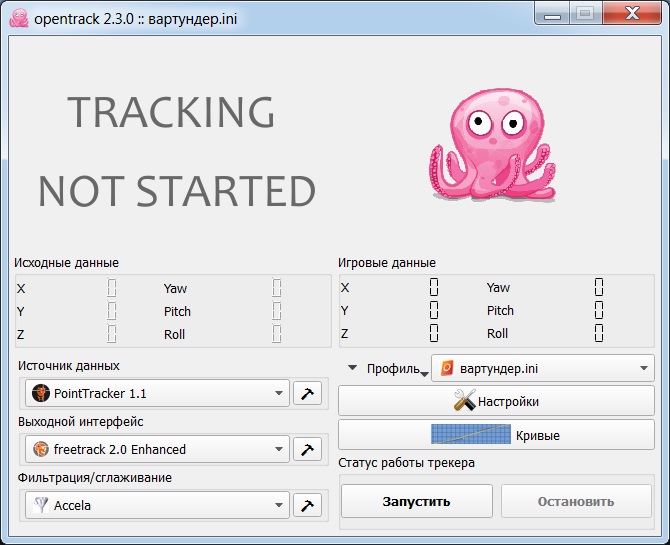Click the disabled Остановить button
The height and width of the screenshot is (545, 670).
pyautogui.click(x=576, y=501)
